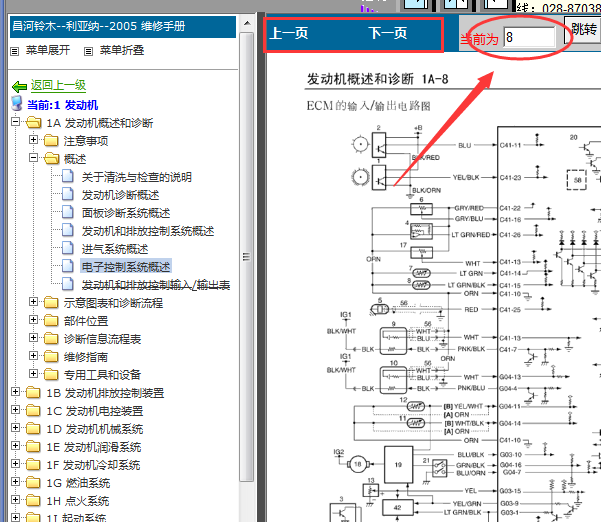601x522 pixels.
Task: Expand the 专用工具和设备 folder
Action: point(33,374)
